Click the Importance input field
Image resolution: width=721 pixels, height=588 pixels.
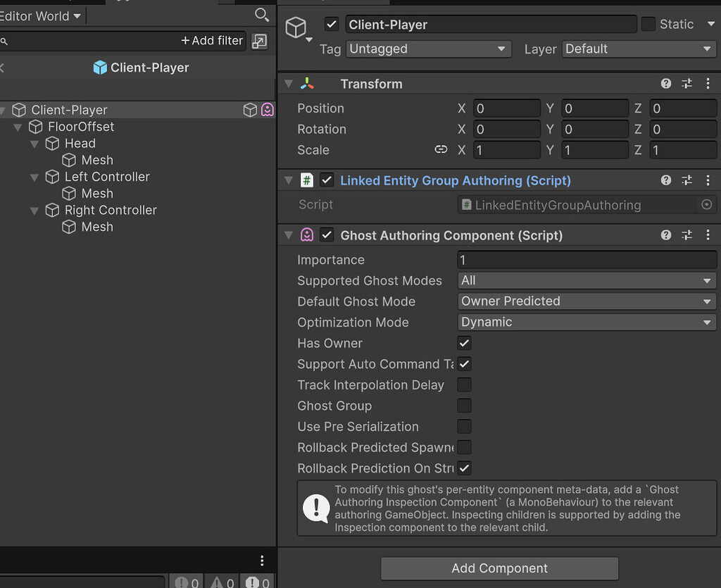(x=587, y=259)
